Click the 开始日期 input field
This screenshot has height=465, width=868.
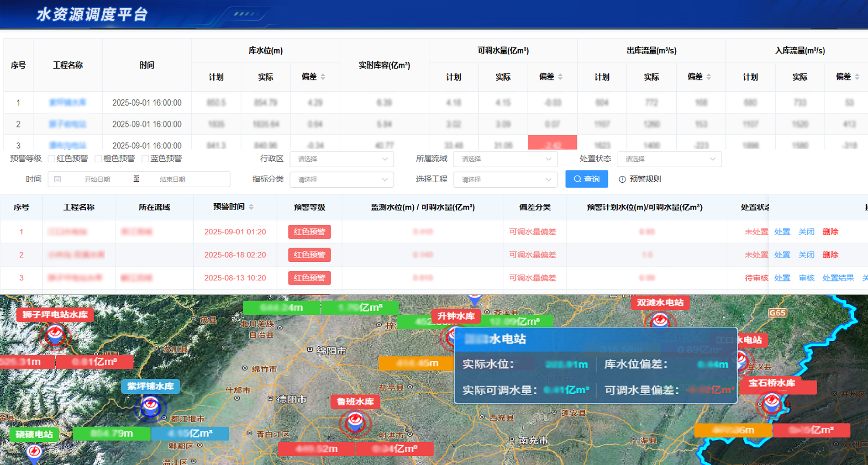97,180
